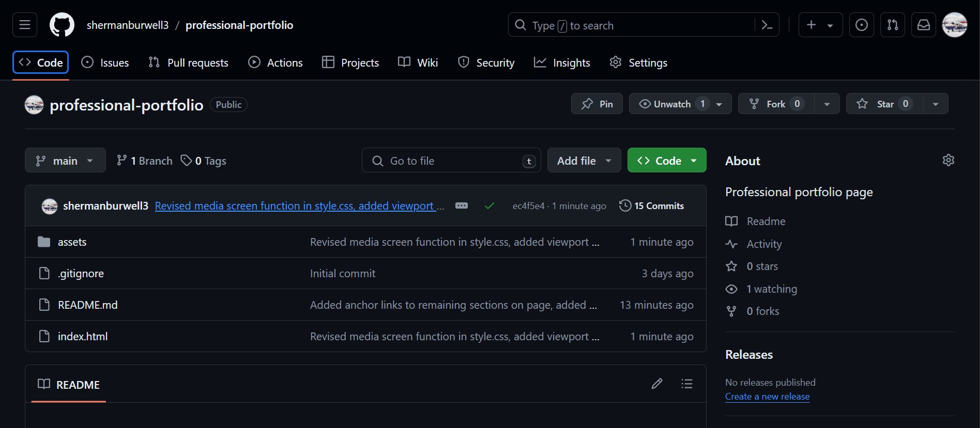Open the main branch dropdown

pyautogui.click(x=65, y=161)
